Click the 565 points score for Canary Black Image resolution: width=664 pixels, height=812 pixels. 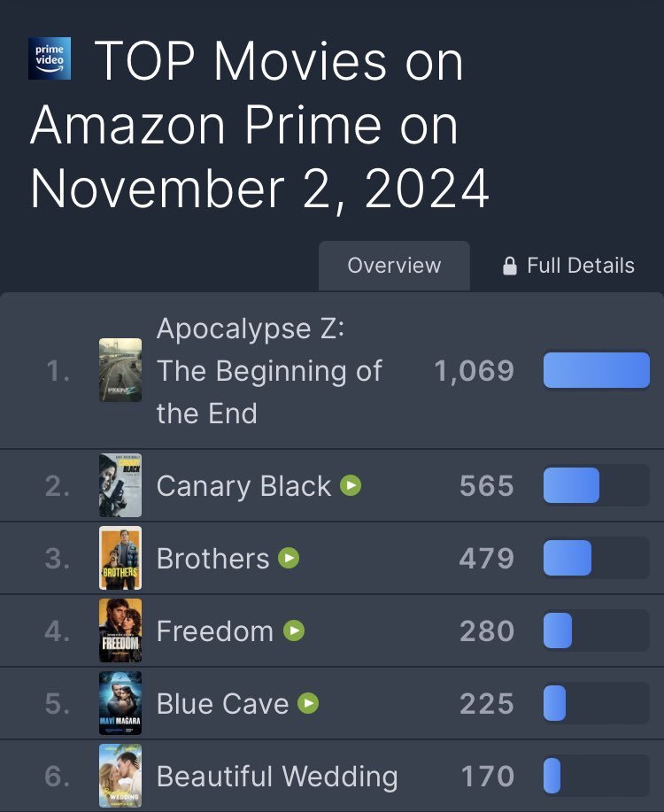coord(486,486)
